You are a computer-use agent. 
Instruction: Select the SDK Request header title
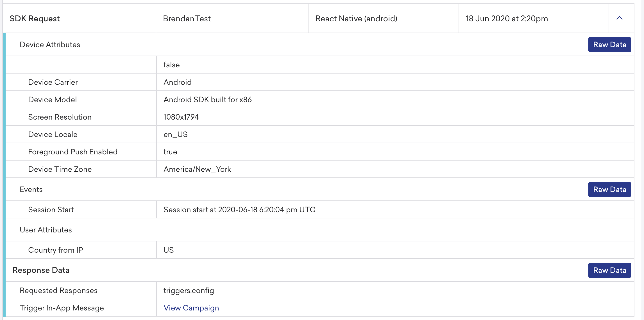pyautogui.click(x=35, y=18)
